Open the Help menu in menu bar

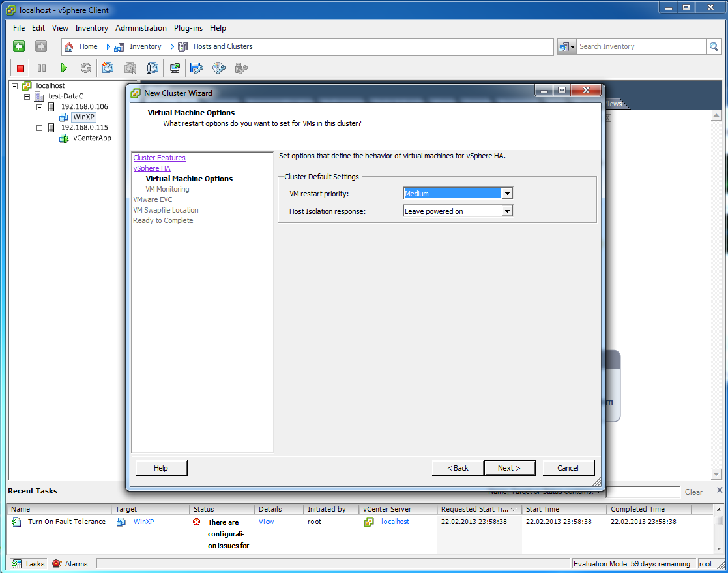(218, 28)
